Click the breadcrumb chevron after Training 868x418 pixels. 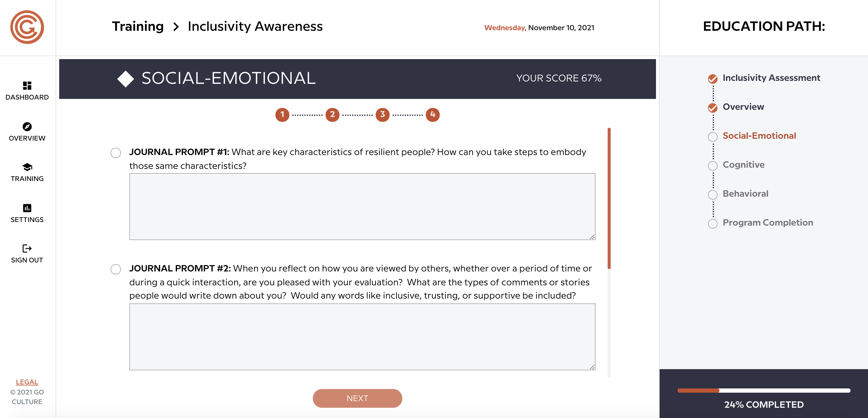175,27
